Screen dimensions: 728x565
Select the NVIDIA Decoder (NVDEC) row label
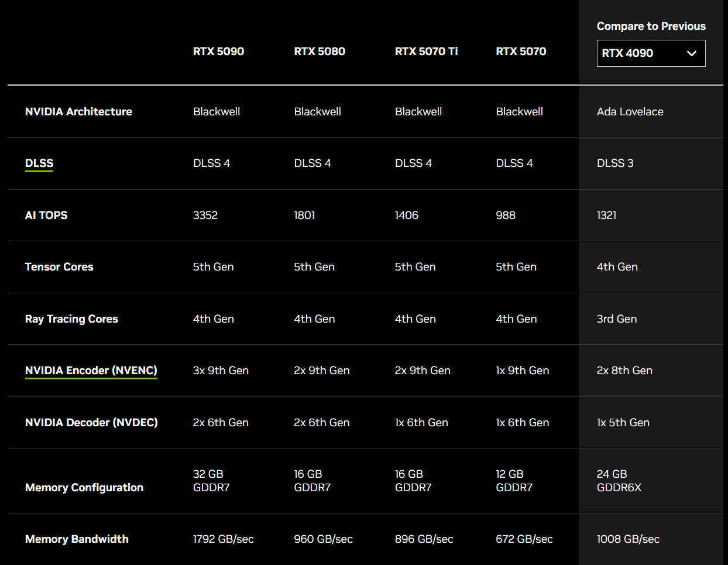tap(91, 423)
